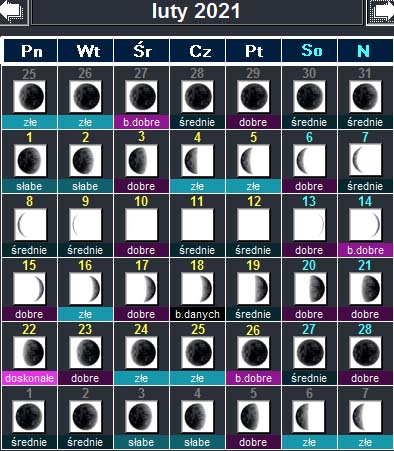Click the 'złe' label under February 5
Image resolution: width=394 pixels, height=451 pixels.
point(254,186)
